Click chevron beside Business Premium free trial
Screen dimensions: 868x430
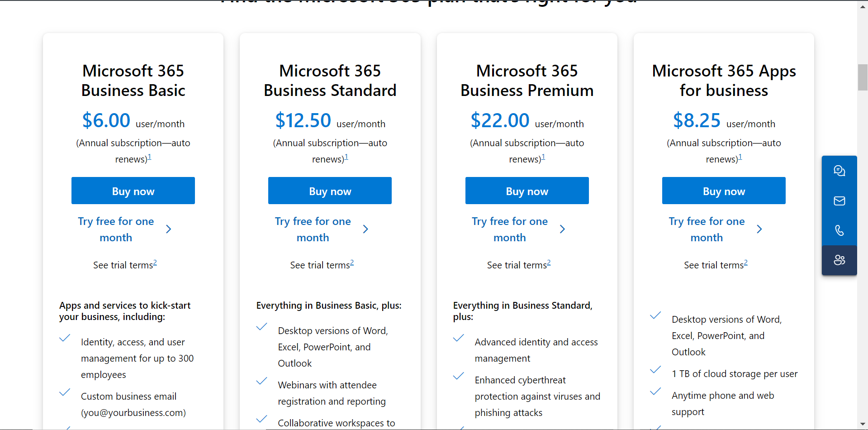tap(562, 229)
